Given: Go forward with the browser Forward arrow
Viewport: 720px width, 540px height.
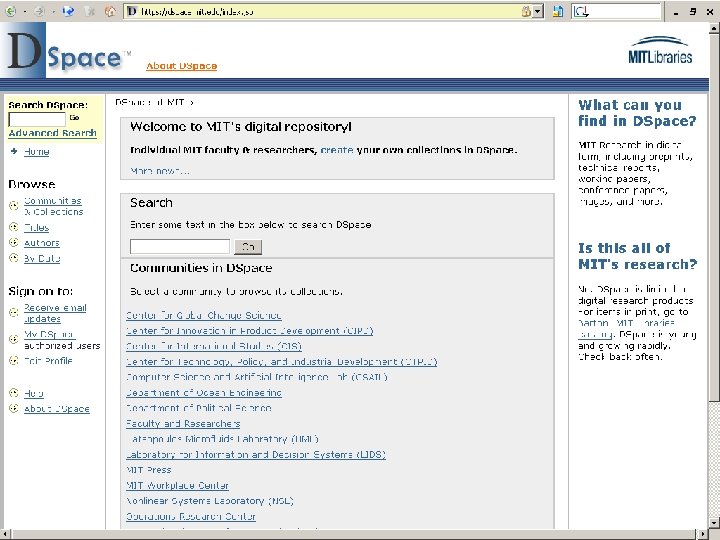Looking at the screenshot, I should [39, 11].
